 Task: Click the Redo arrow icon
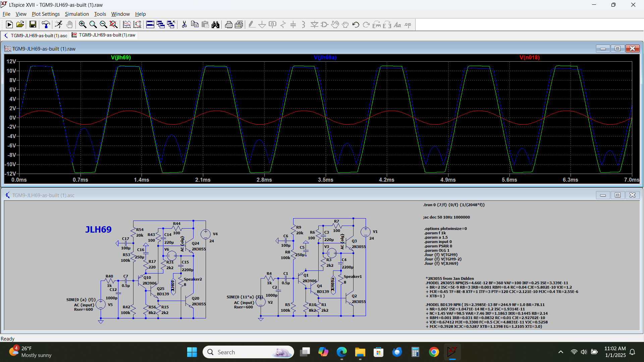coord(366,24)
